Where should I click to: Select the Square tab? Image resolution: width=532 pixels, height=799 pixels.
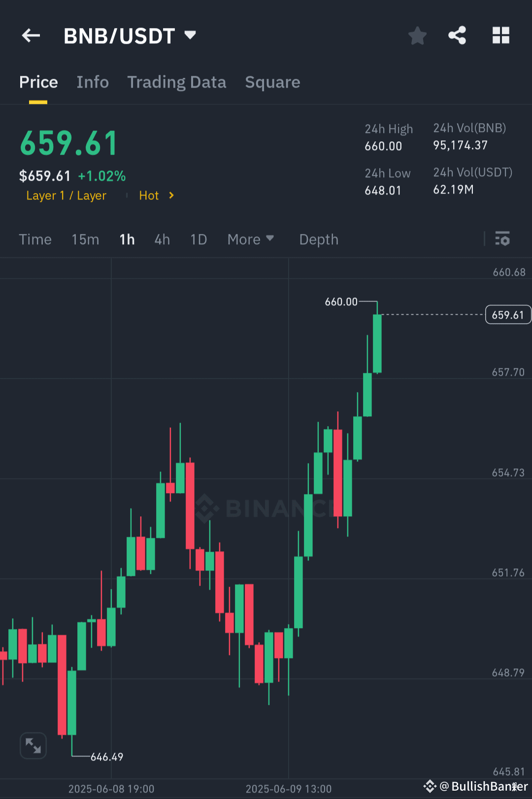[272, 82]
